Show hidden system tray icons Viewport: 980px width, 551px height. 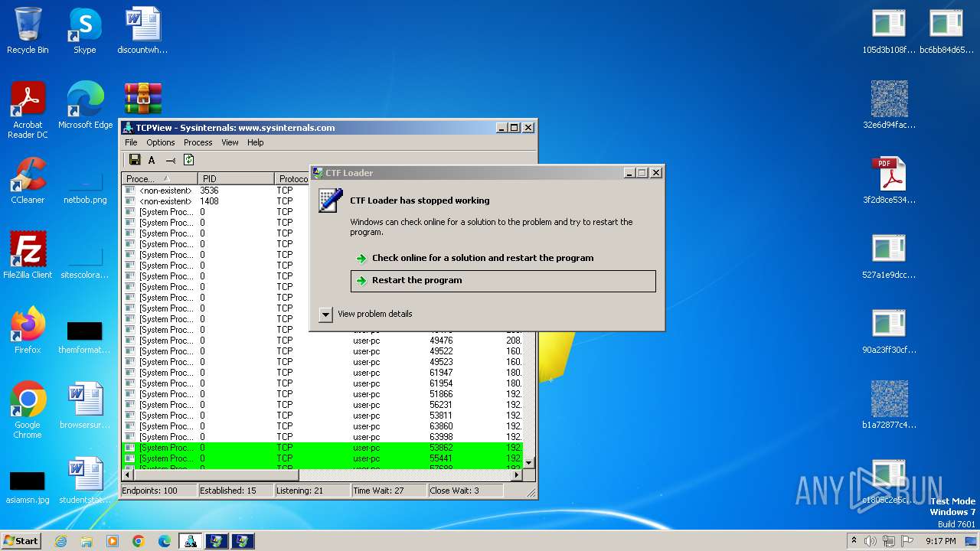tap(854, 540)
